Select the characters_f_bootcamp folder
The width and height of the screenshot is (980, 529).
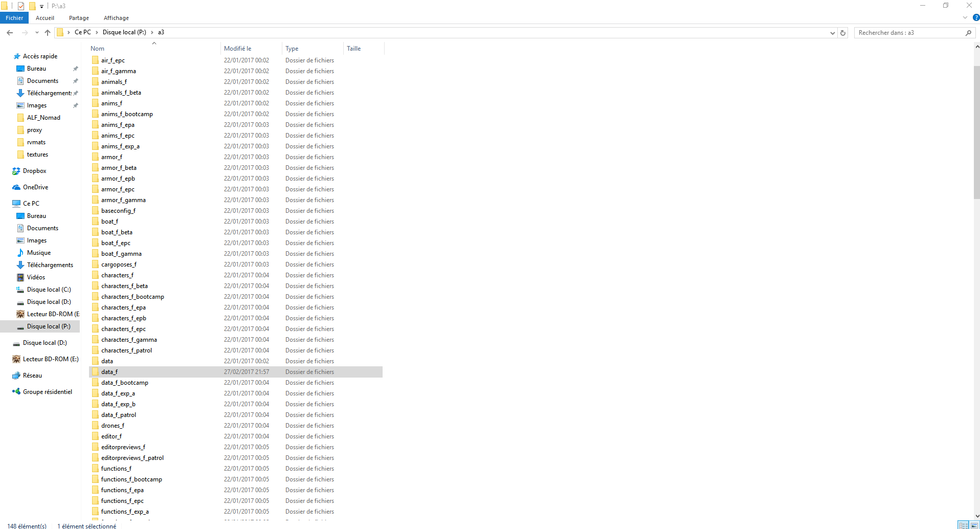point(132,297)
